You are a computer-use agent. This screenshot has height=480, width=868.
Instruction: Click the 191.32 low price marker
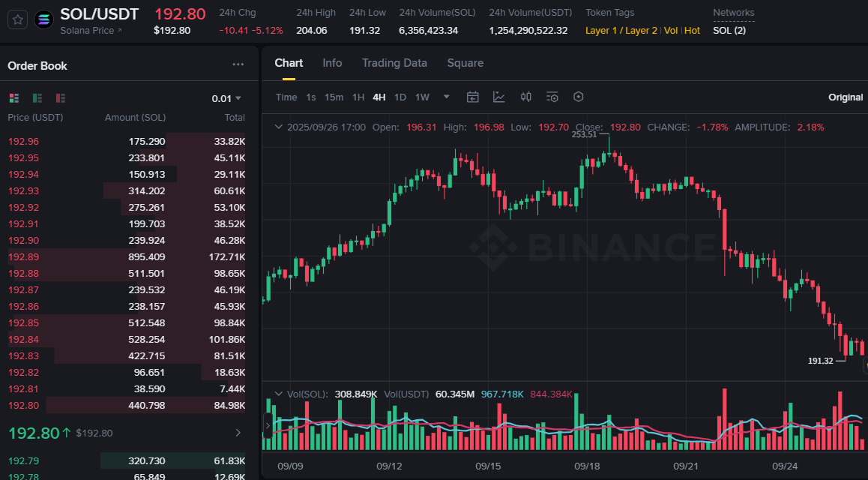pyautogui.click(x=820, y=361)
